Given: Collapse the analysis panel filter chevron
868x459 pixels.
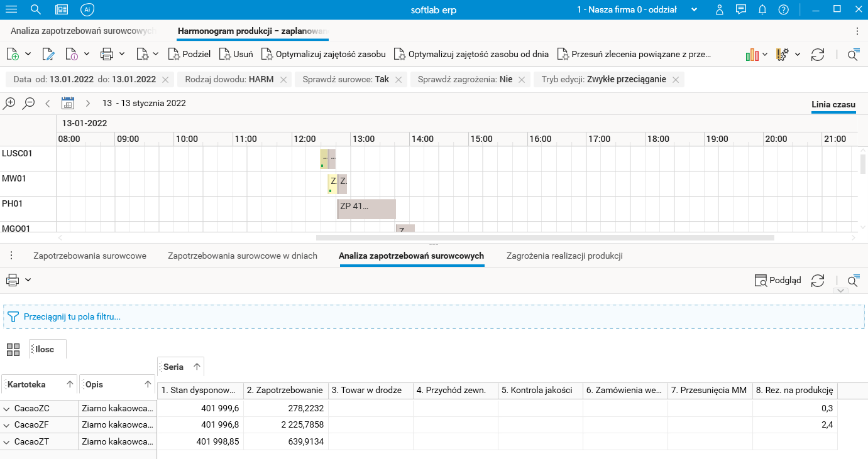Looking at the screenshot, I should click(840, 291).
